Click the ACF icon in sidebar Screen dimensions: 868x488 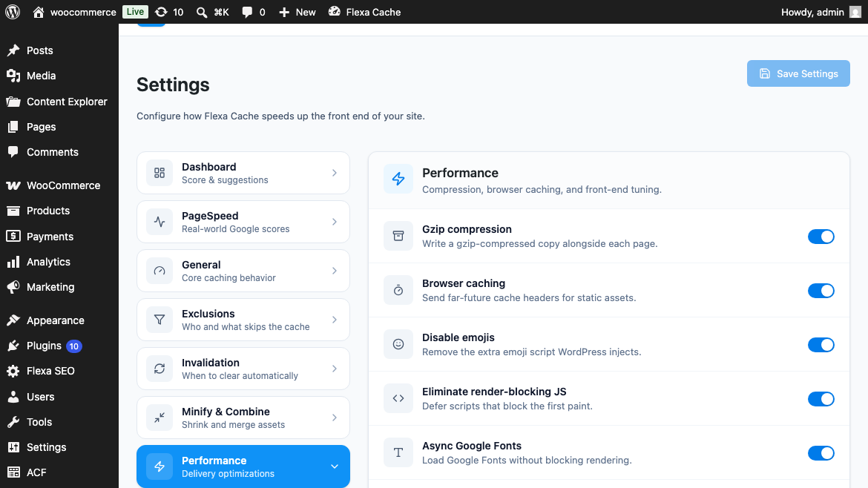click(13, 472)
